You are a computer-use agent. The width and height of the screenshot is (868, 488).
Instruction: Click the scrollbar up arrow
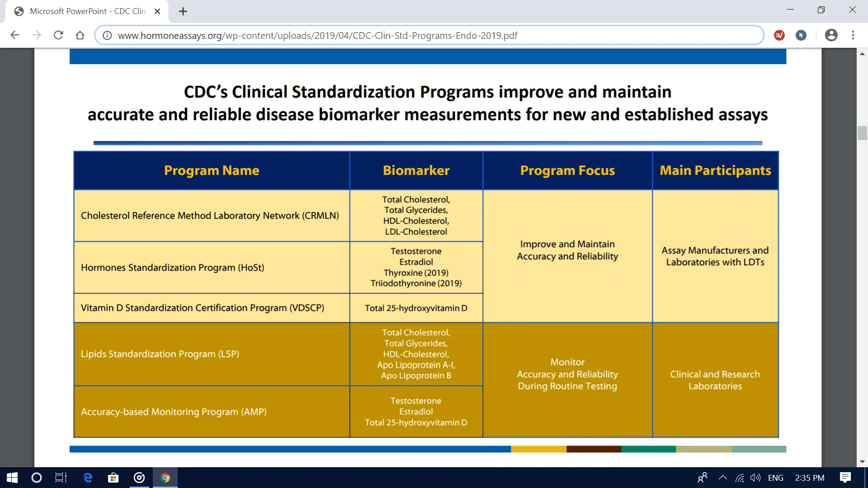pos(862,54)
